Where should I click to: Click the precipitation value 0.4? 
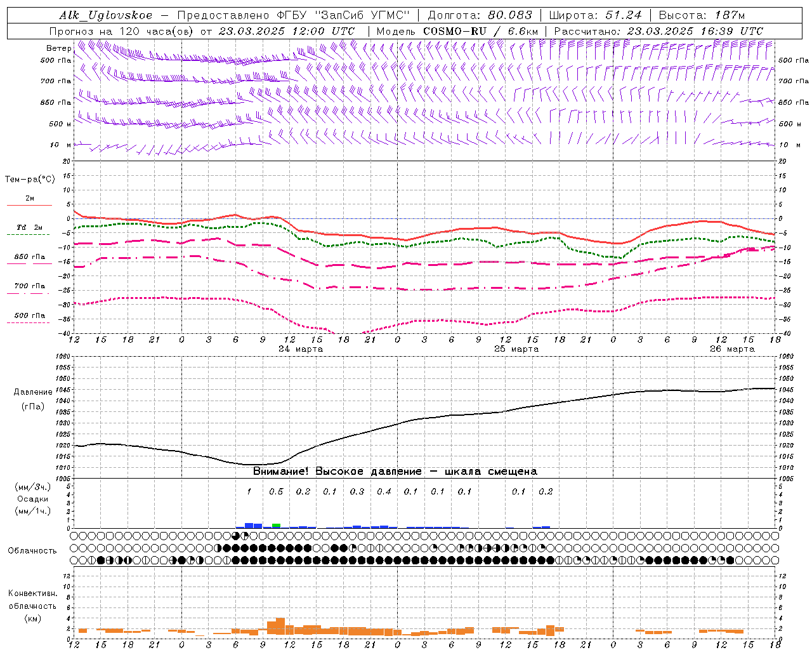[384, 491]
